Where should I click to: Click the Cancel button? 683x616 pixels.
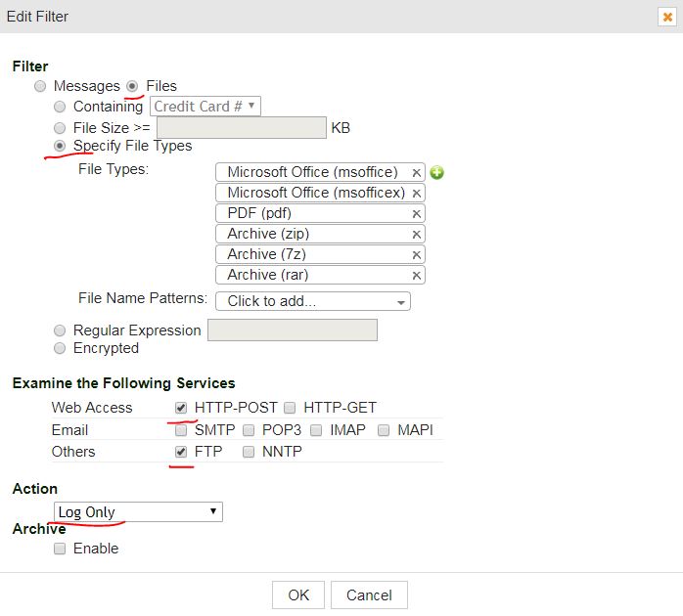click(369, 594)
